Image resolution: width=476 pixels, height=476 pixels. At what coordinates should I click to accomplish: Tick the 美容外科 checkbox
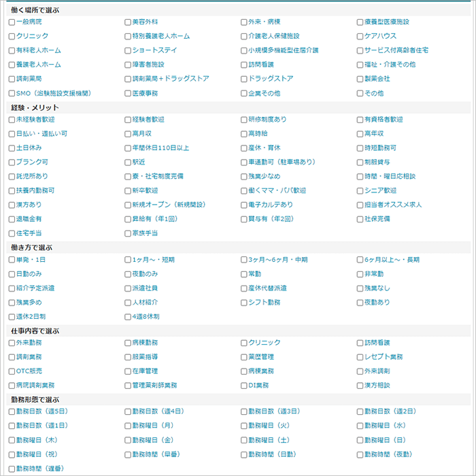tap(128, 22)
